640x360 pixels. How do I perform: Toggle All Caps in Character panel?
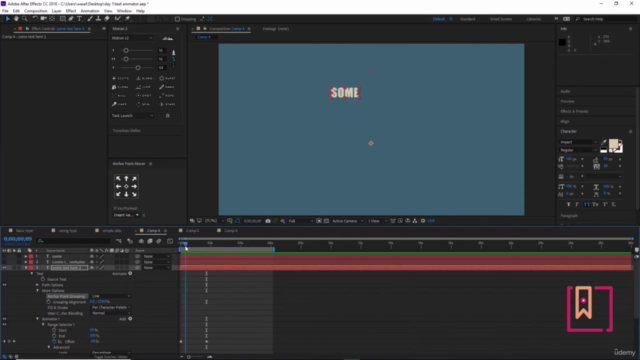587,204
